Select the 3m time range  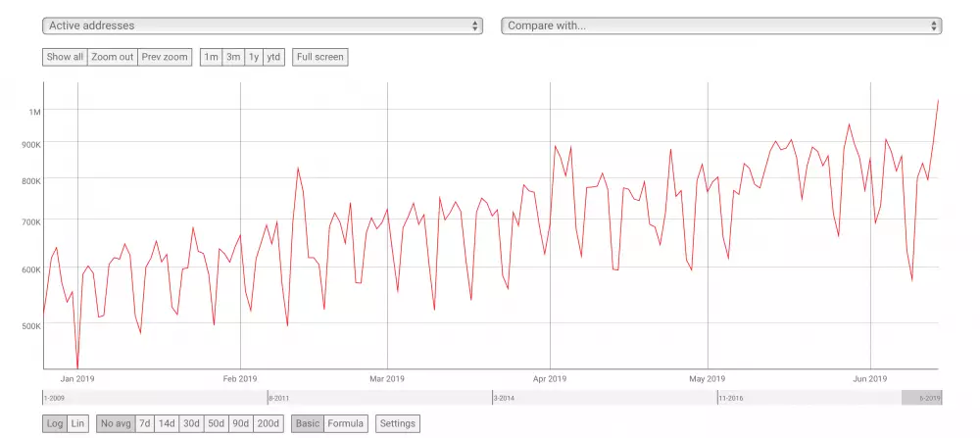click(x=233, y=57)
